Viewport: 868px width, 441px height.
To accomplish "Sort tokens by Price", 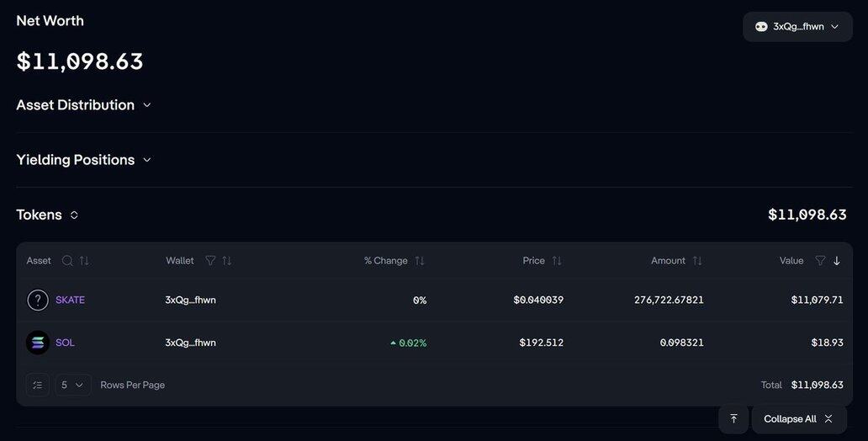I will (x=557, y=261).
